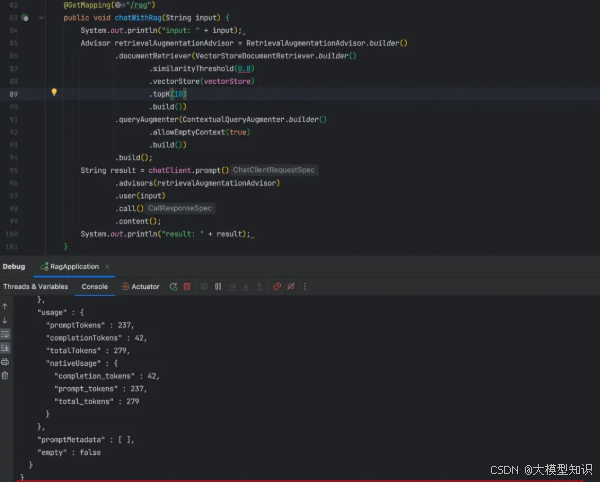Screen dimensions: 600x482
Task: Click line number 89 in the gutter
Action: point(13,94)
